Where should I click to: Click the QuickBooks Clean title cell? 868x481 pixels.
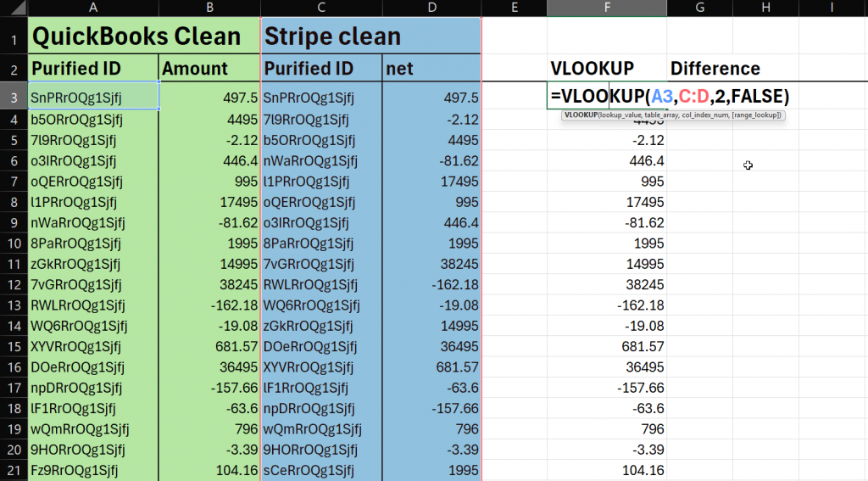coord(136,36)
